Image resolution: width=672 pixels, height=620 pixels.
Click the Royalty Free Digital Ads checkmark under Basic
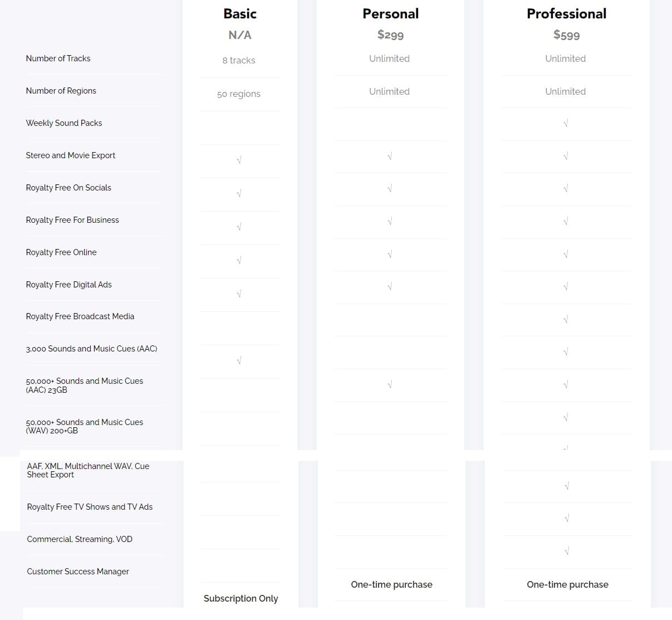click(x=239, y=294)
